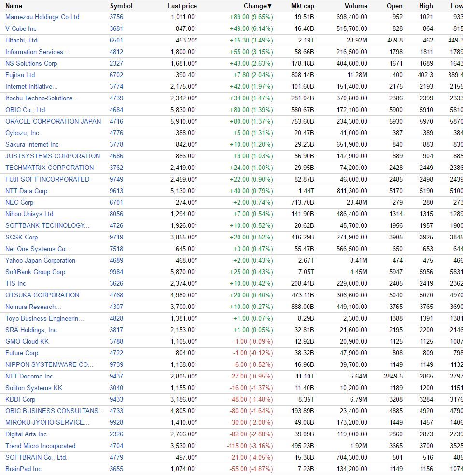Open SRA Holdings, Inc. link
This screenshot has height=476, width=463.
click(x=32, y=330)
